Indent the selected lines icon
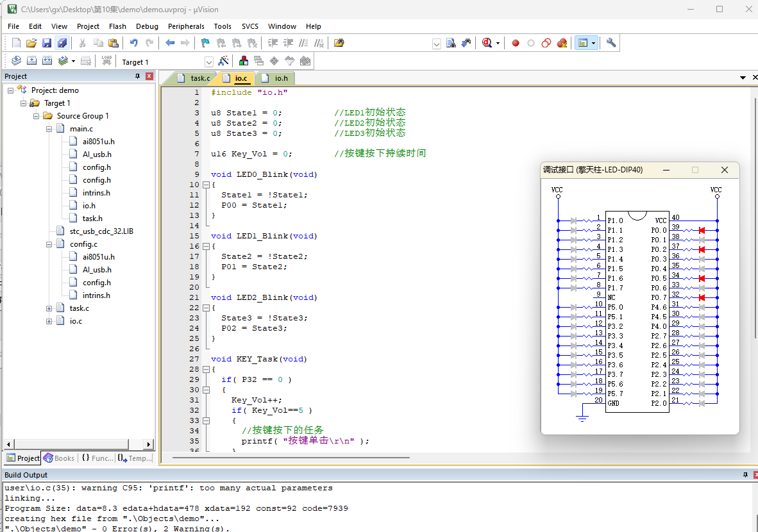This screenshot has height=532, width=758. point(273,43)
